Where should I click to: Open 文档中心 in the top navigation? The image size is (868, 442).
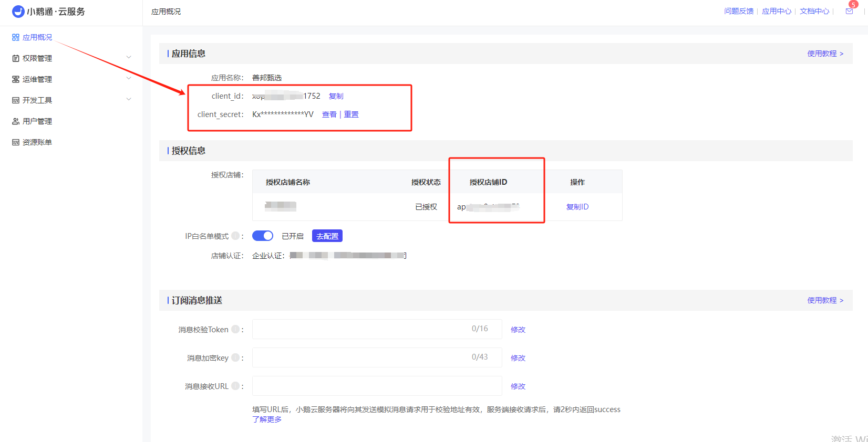pyautogui.click(x=814, y=11)
